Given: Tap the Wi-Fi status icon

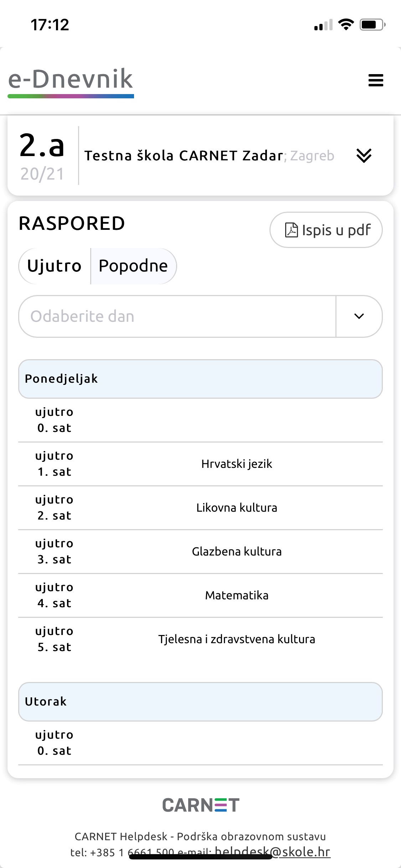Looking at the screenshot, I should tap(345, 25).
